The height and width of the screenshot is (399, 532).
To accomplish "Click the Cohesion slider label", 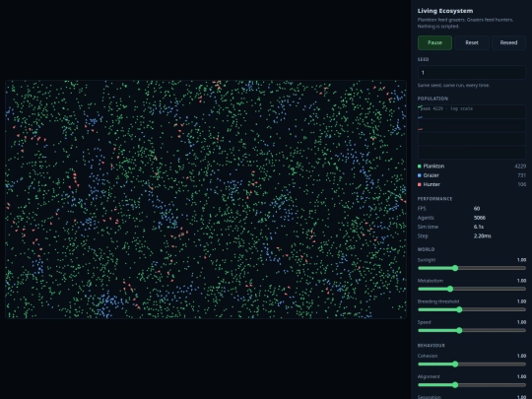I will 428,356.
